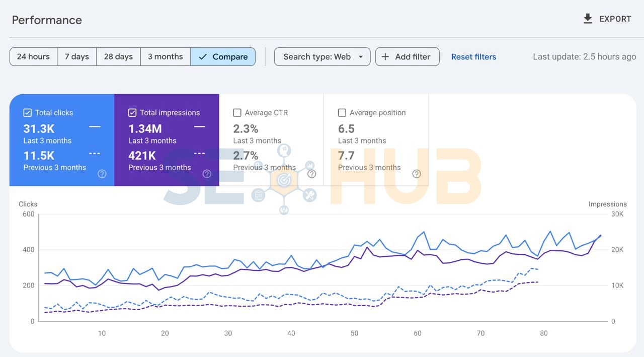Click the Search type dropdown arrow
The height and width of the screenshot is (357, 644).
tap(361, 57)
